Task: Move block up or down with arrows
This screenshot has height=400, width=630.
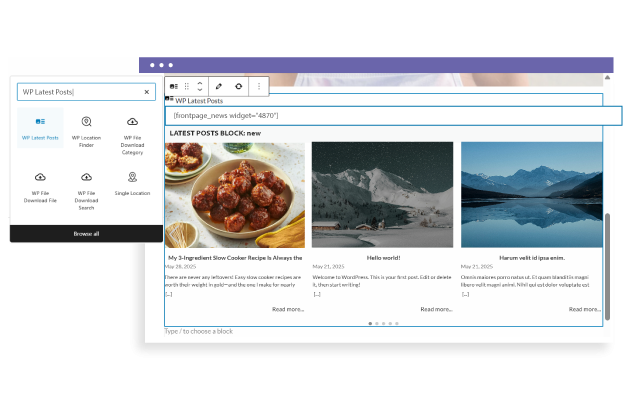Action: point(199,87)
